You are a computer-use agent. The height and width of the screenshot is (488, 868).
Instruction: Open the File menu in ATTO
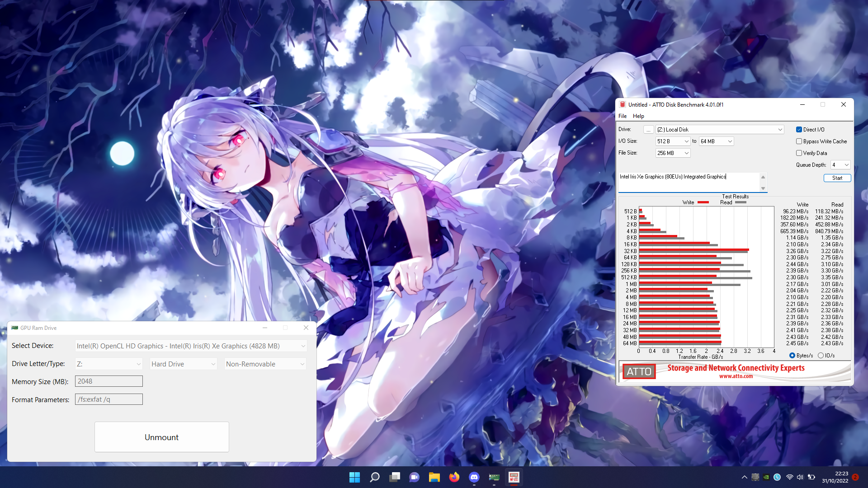click(x=623, y=116)
